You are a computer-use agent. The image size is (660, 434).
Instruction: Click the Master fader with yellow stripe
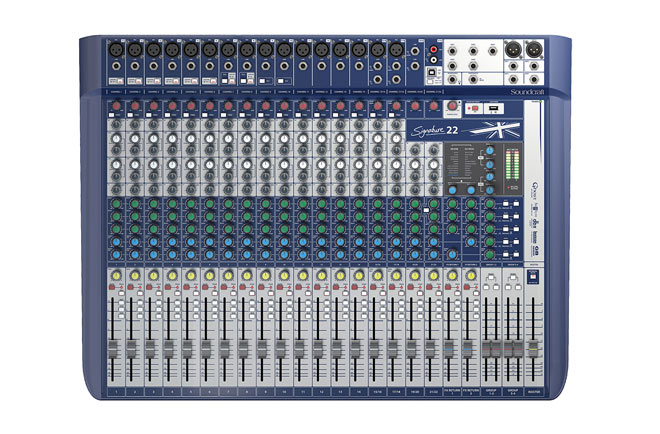tap(533, 349)
